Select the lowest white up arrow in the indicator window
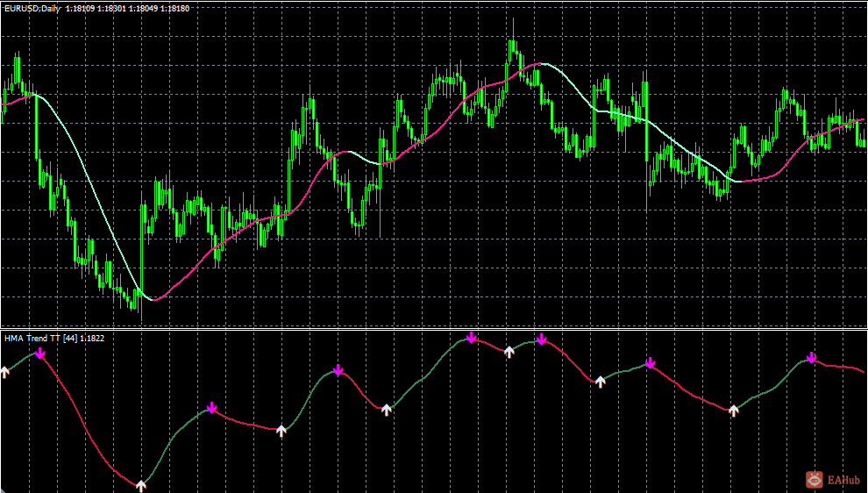Viewport: 868px width, 493px height. (141, 486)
